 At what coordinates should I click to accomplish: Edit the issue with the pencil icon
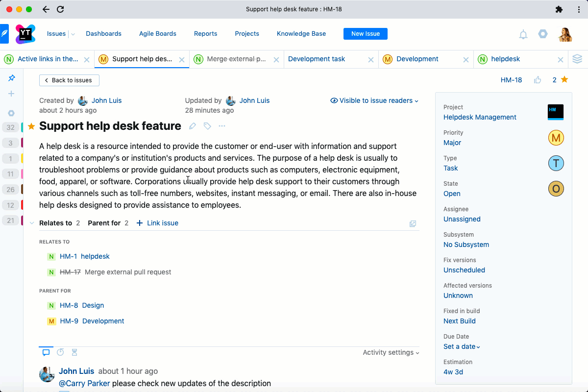click(x=193, y=126)
